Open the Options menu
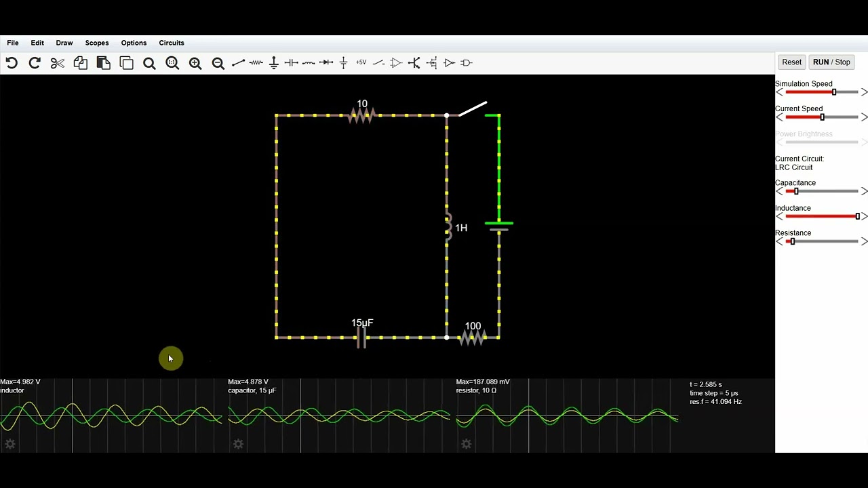The image size is (868, 488). [134, 43]
